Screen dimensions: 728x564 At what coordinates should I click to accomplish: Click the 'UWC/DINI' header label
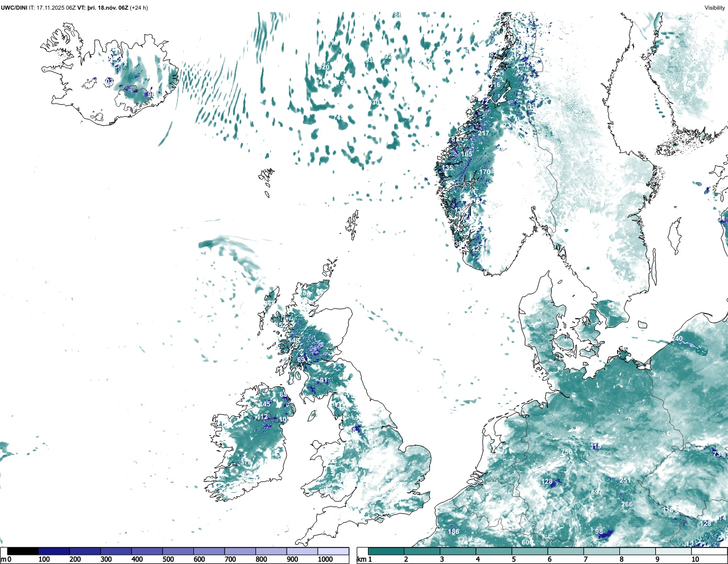coord(14,8)
